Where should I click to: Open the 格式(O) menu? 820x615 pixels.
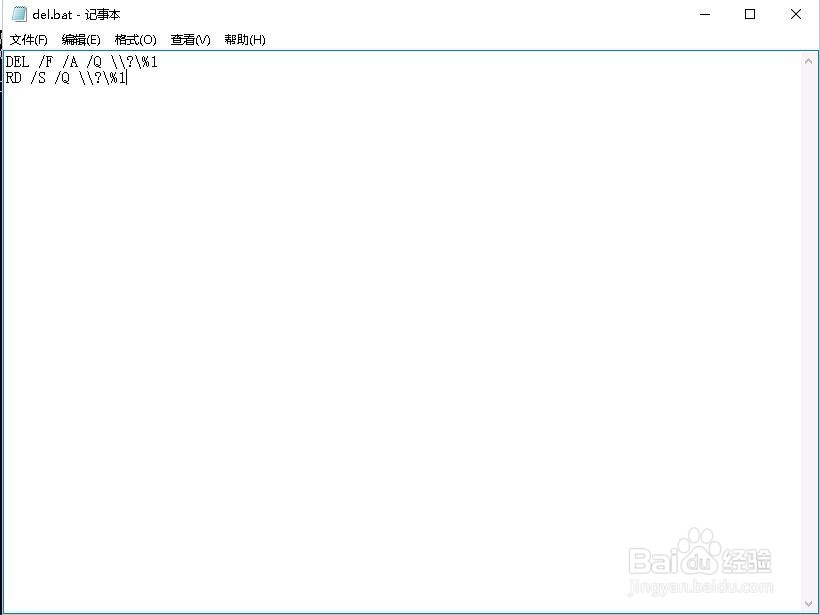pos(135,40)
